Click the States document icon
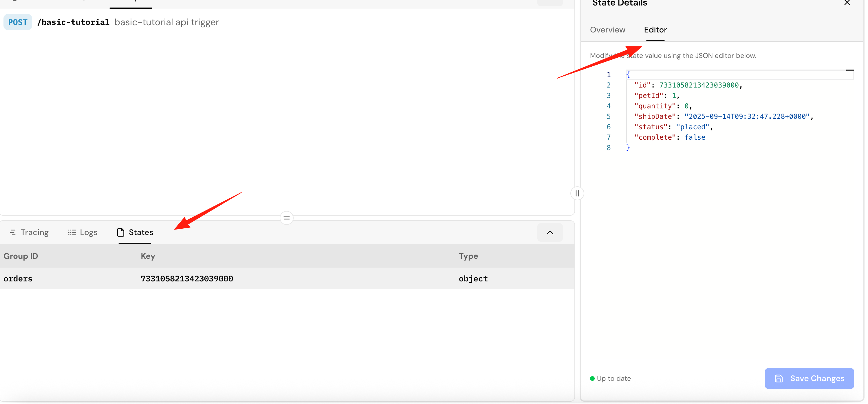The width and height of the screenshot is (868, 404). click(121, 232)
